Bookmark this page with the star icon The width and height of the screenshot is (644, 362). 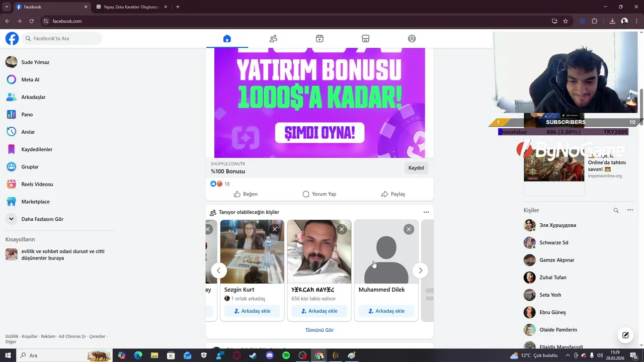coord(566,21)
